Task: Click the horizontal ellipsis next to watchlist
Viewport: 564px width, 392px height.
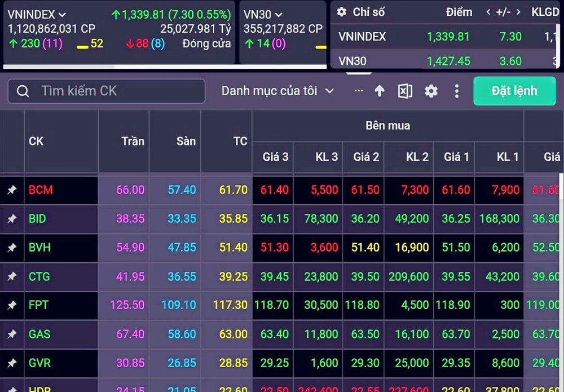Action: coord(359,91)
